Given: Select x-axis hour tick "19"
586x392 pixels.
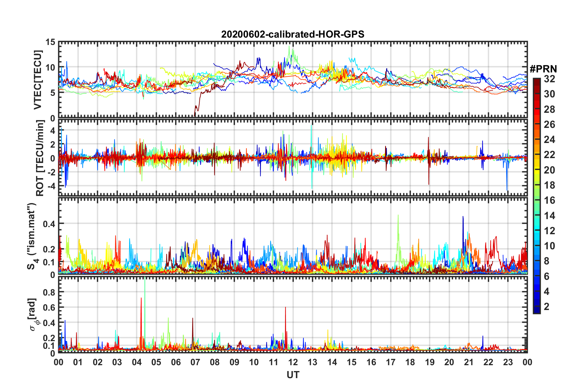Looking at the screenshot, I should 430,362.
